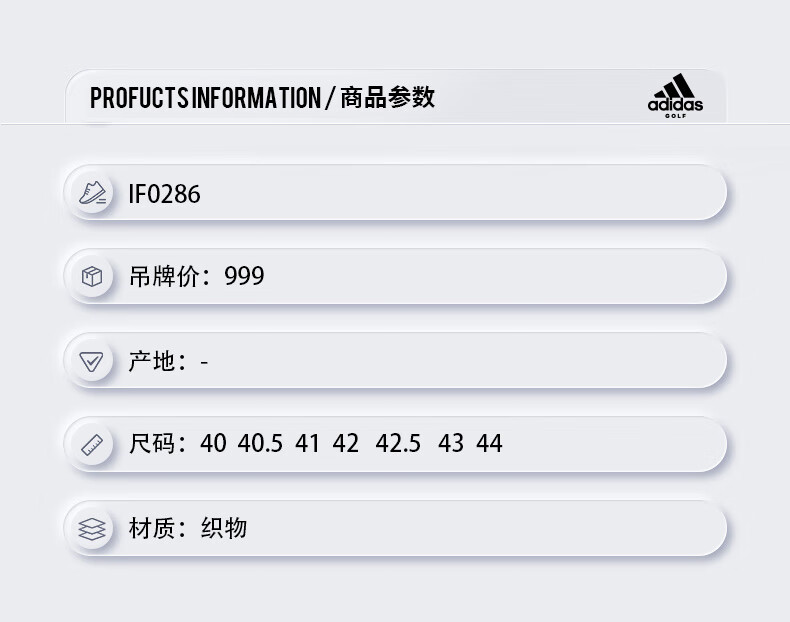
Task: Click the checkmark triangle origin icon
Action: [91, 361]
